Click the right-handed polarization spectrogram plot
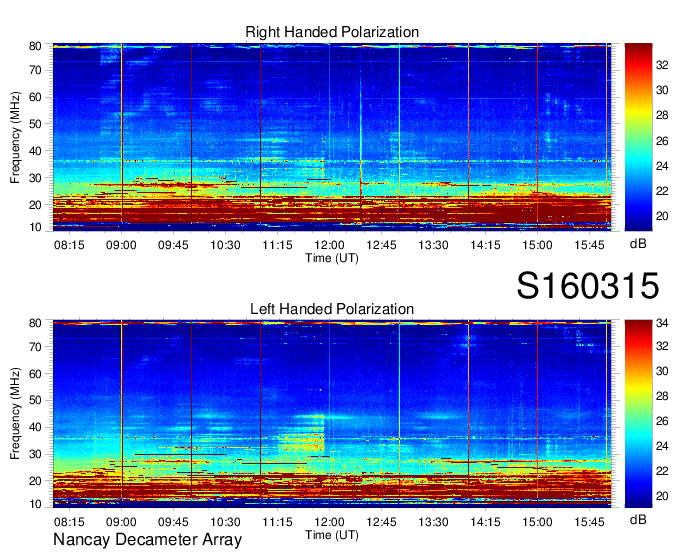The height and width of the screenshot is (552, 680). pos(332,137)
